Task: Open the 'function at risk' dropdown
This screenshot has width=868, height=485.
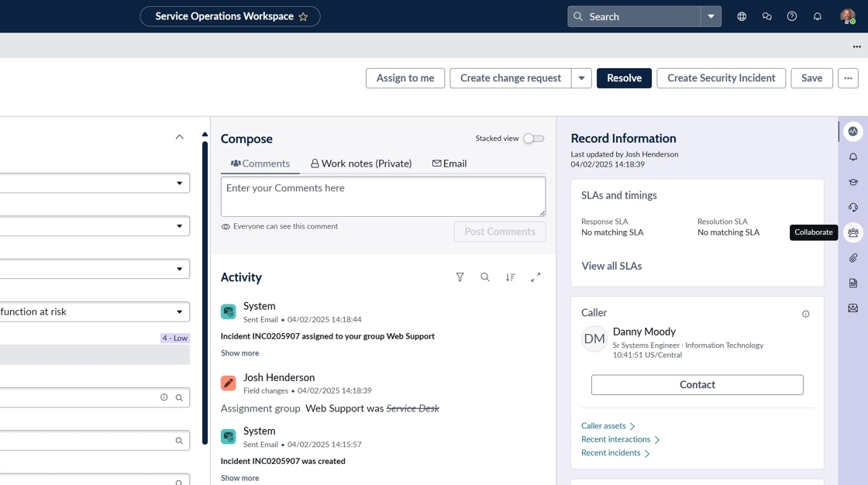Action: coord(95,311)
